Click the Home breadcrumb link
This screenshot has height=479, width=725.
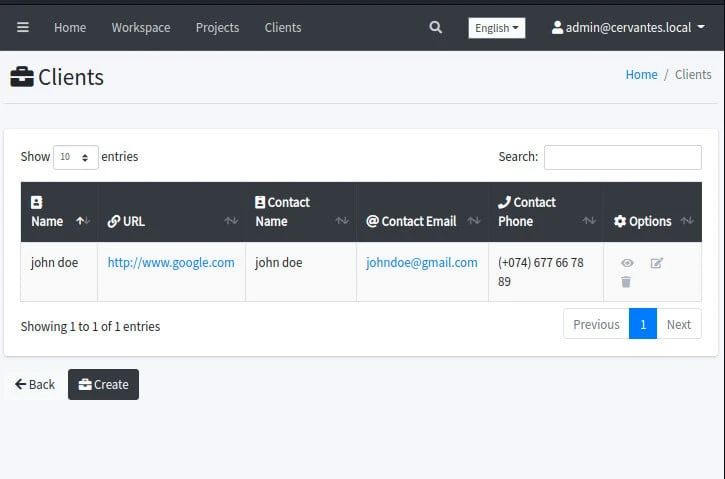pyautogui.click(x=641, y=74)
